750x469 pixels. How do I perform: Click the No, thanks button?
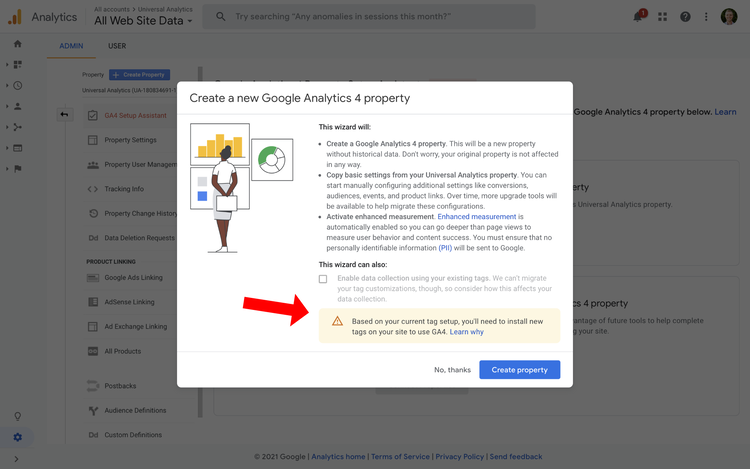coord(452,370)
